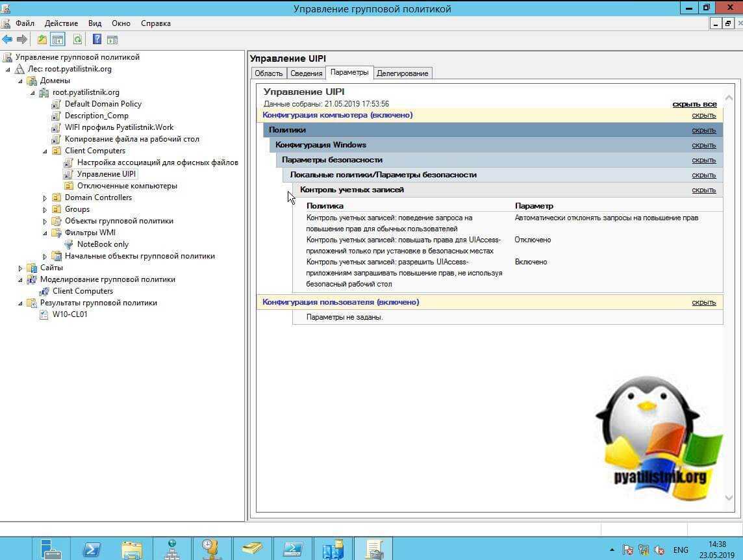Click the Up One Level folder icon
The height and width of the screenshot is (560, 743).
[x=42, y=40]
